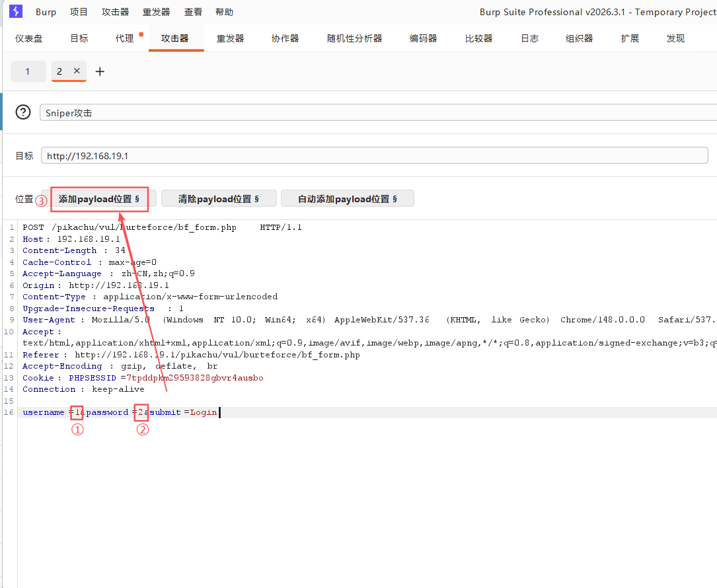Open the 项目 menu
Image resolution: width=717 pixels, height=588 pixels.
(79, 12)
